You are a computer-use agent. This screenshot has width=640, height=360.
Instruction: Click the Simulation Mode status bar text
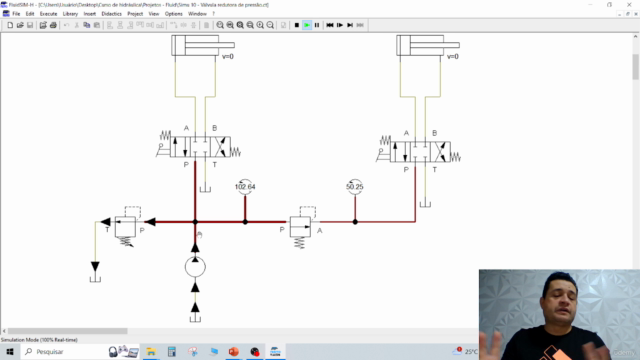coord(39,340)
